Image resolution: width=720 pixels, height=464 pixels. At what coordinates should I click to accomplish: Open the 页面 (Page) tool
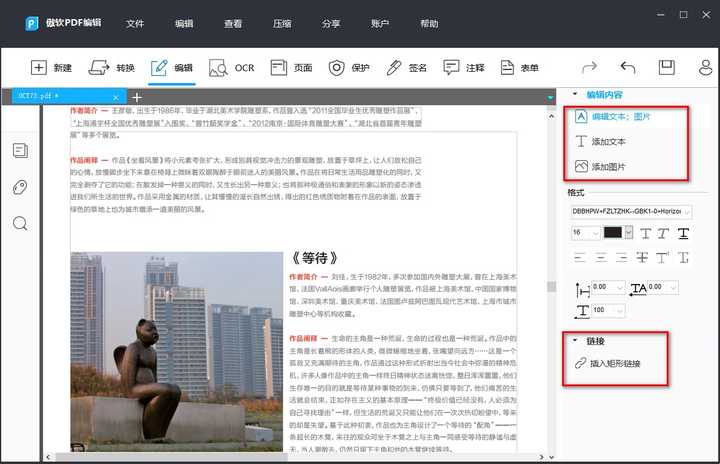point(291,68)
